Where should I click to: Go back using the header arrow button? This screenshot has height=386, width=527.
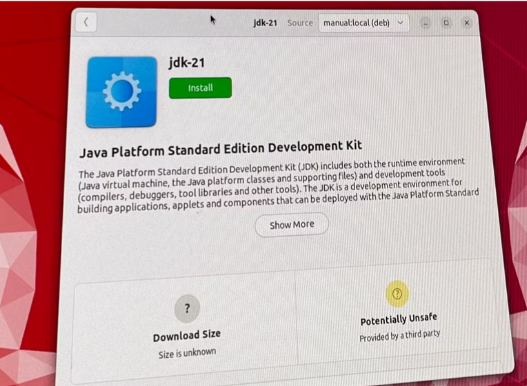point(86,22)
